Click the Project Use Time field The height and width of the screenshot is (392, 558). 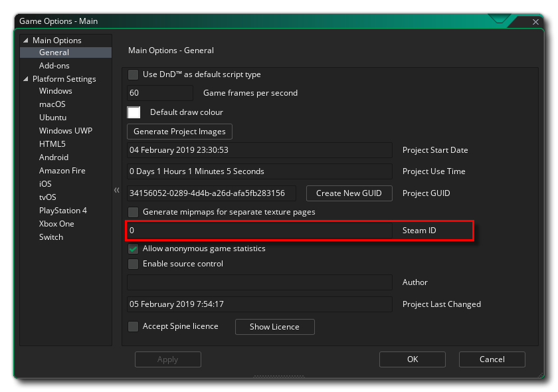pyautogui.click(x=260, y=171)
